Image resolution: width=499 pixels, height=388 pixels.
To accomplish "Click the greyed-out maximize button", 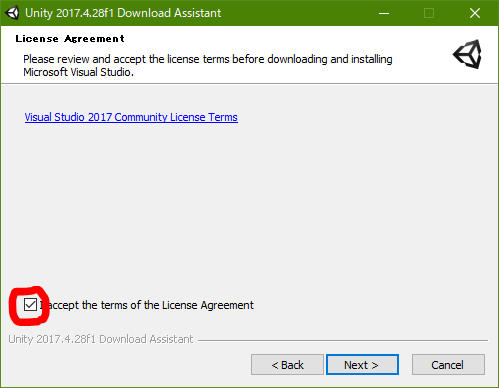I will [429, 13].
